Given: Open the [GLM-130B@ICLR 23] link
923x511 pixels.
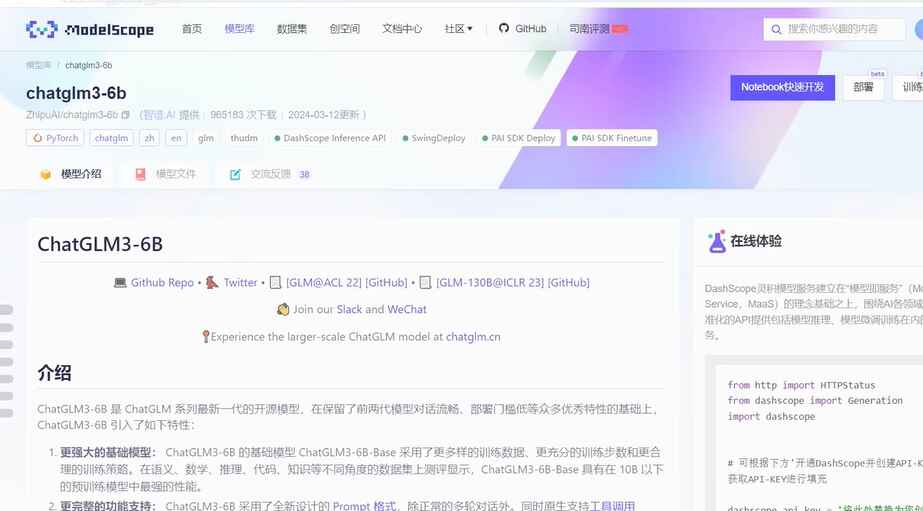Looking at the screenshot, I should coord(490,283).
